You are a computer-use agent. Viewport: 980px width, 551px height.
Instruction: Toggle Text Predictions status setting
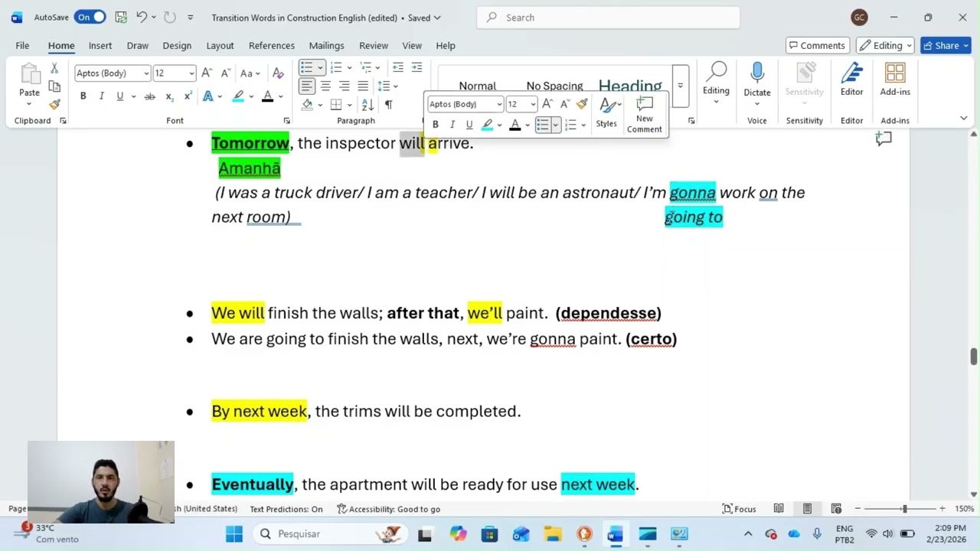[286, 509]
